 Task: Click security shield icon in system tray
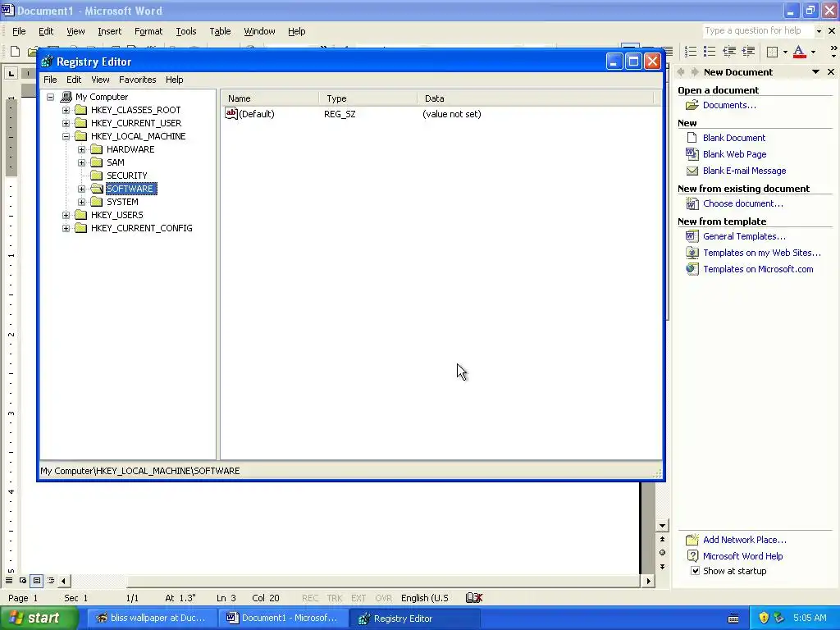pos(764,618)
